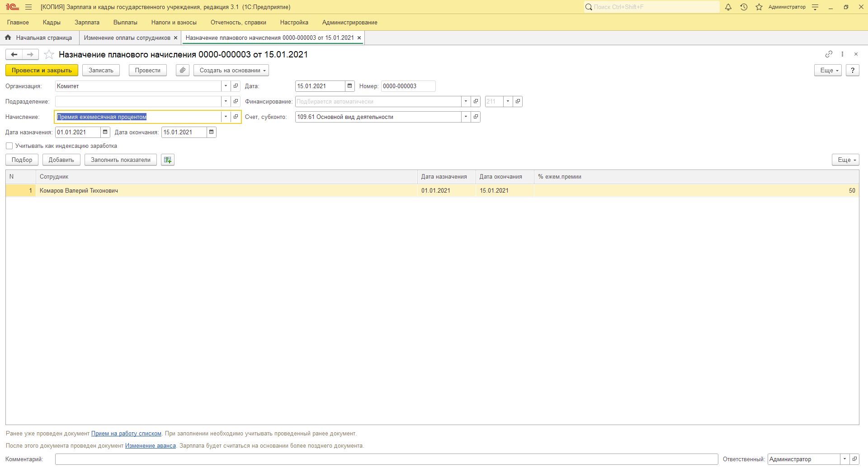Click the Записать button

(101, 71)
